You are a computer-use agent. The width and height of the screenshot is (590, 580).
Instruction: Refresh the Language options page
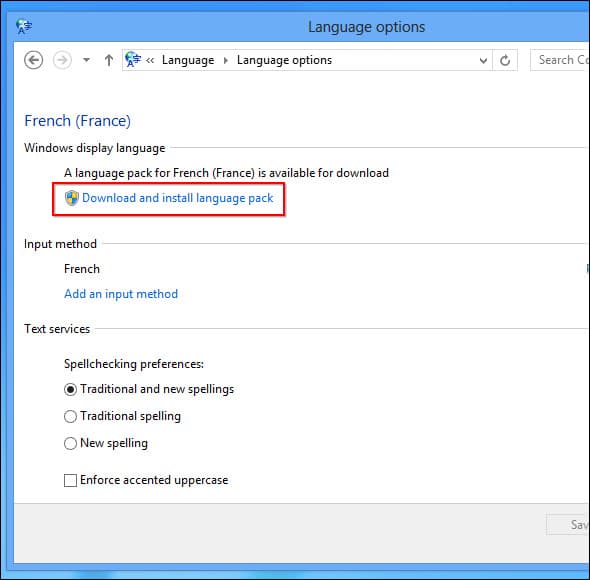coord(505,60)
